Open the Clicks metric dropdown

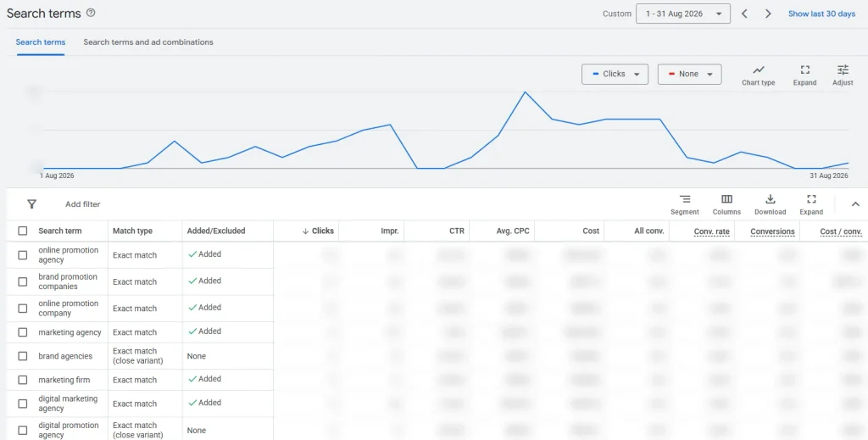click(x=615, y=74)
